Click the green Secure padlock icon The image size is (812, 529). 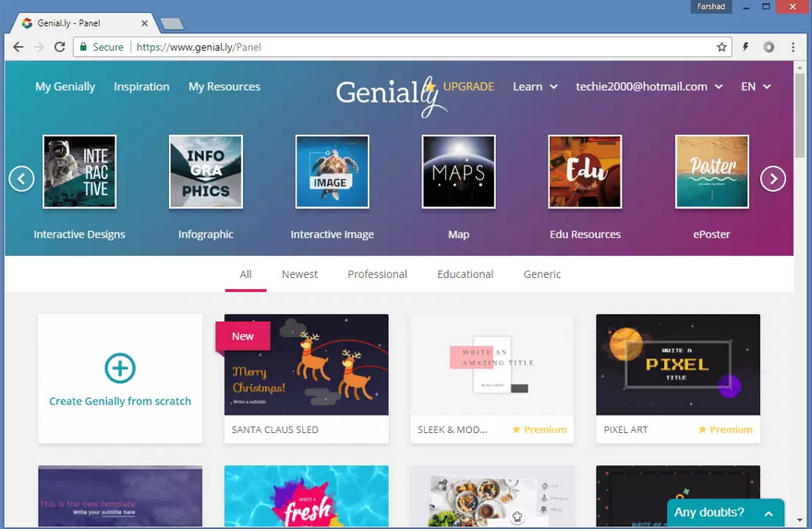tap(83, 47)
